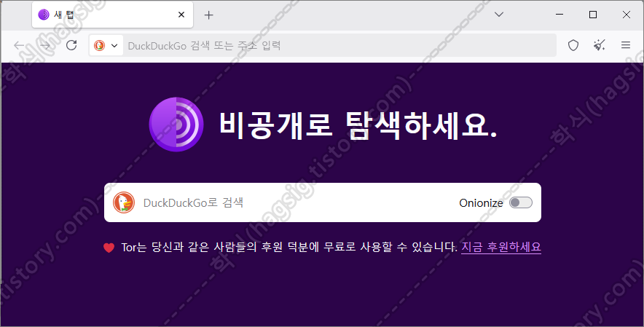Open a new tab with plus icon
Screen dimensions: 644x327
(208, 15)
